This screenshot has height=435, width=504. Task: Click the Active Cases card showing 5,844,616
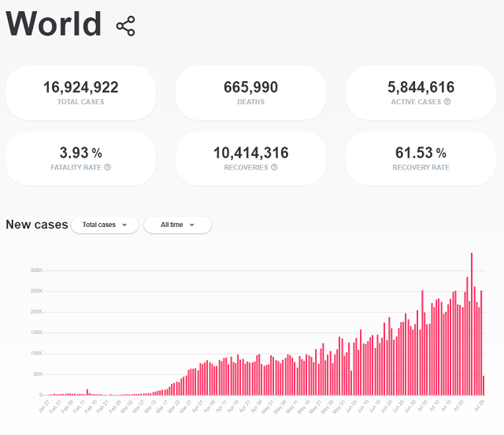(x=421, y=92)
